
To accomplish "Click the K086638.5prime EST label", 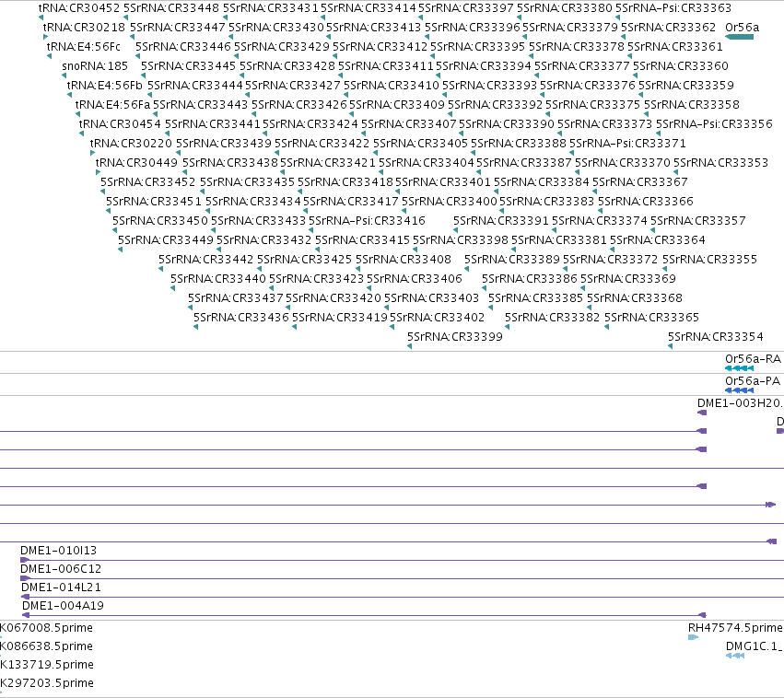I will coord(46,646).
